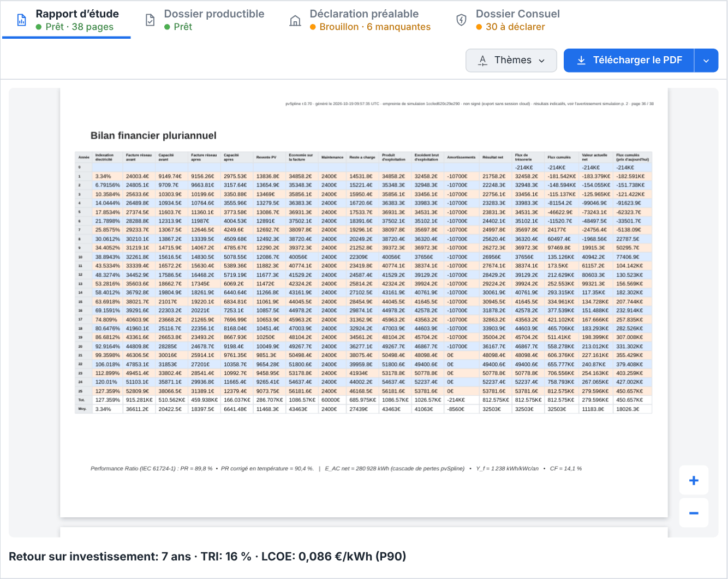This screenshot has width=728, height=579.
Task: Click the 6.79156% indexation cell
Action: (108, 185)
